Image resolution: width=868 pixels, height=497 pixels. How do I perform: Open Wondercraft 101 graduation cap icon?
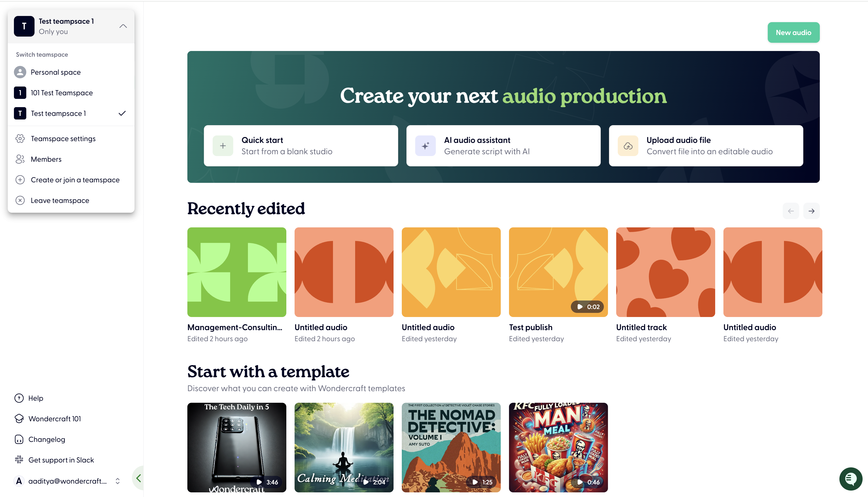19,419
